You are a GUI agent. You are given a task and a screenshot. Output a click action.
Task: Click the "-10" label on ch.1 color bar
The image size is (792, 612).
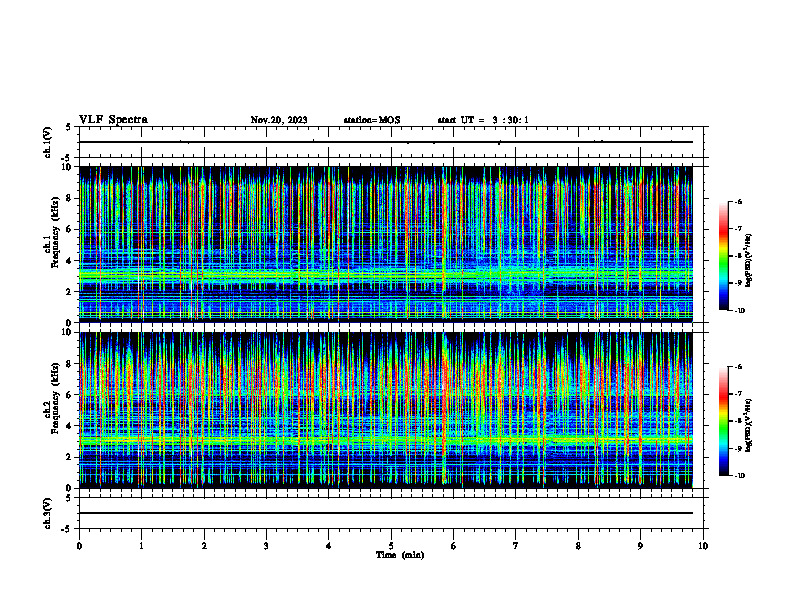click(739, 311)
